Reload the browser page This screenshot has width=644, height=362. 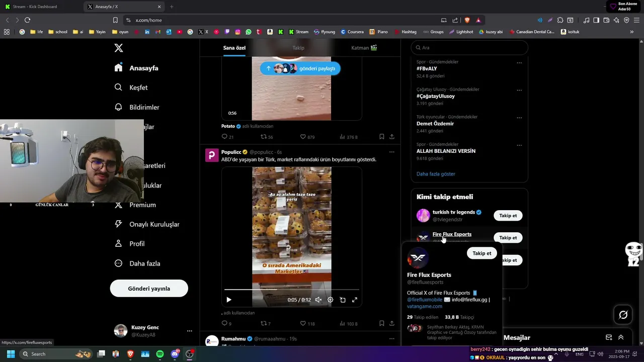(x=27, y=20)
